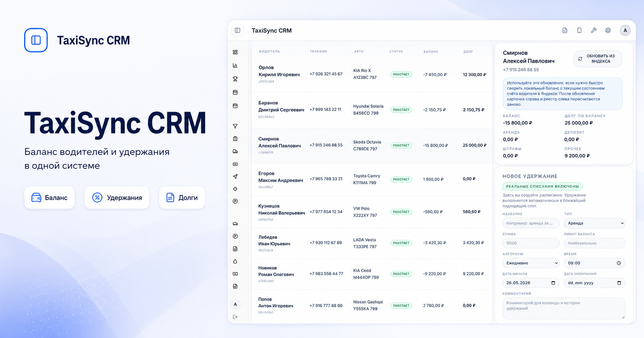This screenshot has height=338, width=644.
Task: Open the funnel filter icon in the sidebar
Action: (235, 126)
